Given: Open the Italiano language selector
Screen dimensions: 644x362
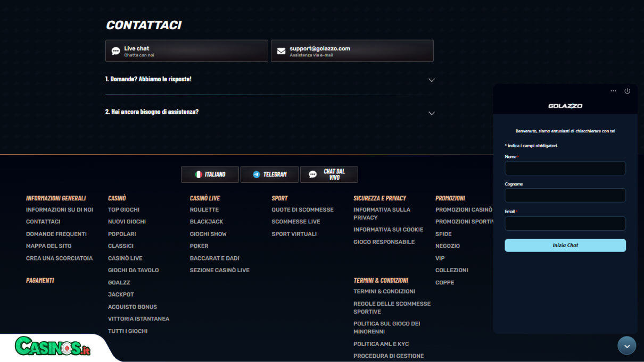Looking at the screenshot, I should point(210,174).
